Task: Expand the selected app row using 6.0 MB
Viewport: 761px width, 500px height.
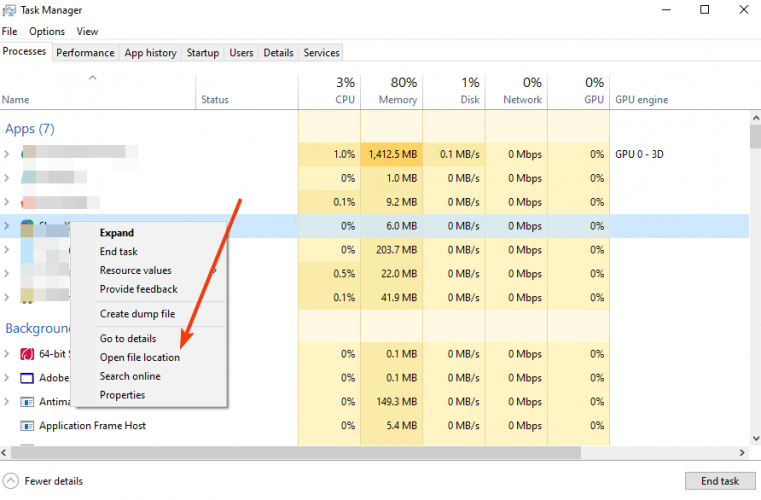Action: (x=6, y=226)
